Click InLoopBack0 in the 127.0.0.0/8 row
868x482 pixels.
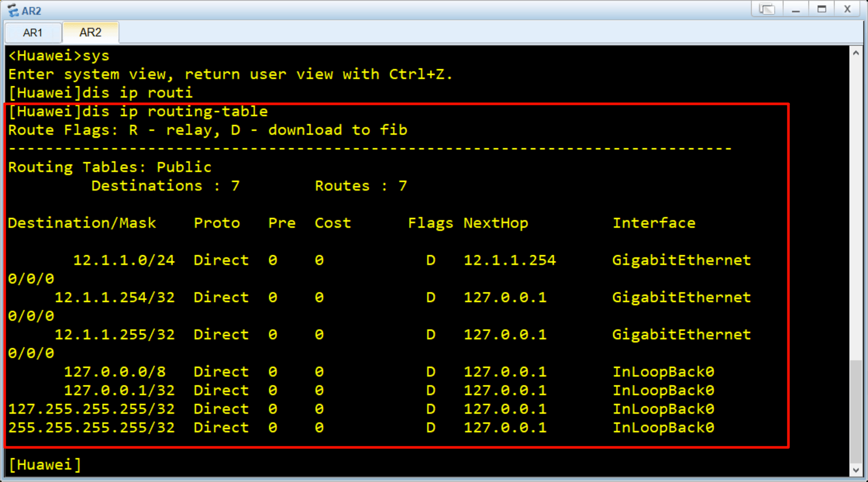(663, 372)
